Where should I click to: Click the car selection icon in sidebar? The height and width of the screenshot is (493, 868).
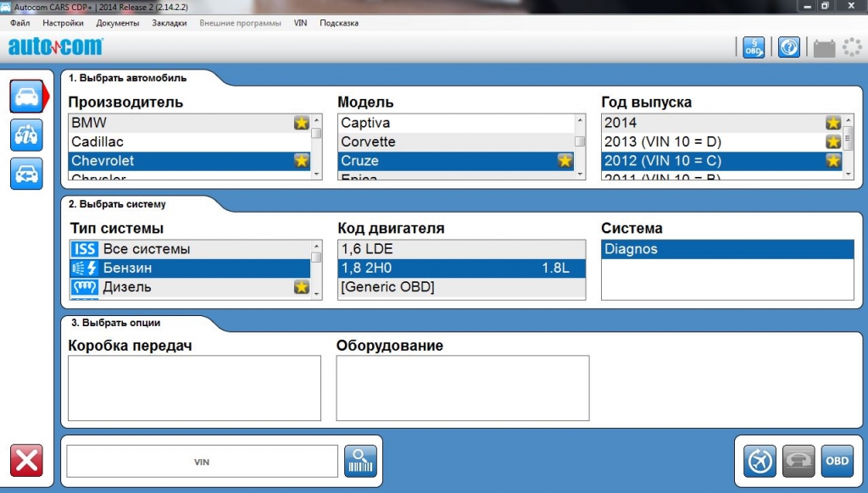coord(26,96)
